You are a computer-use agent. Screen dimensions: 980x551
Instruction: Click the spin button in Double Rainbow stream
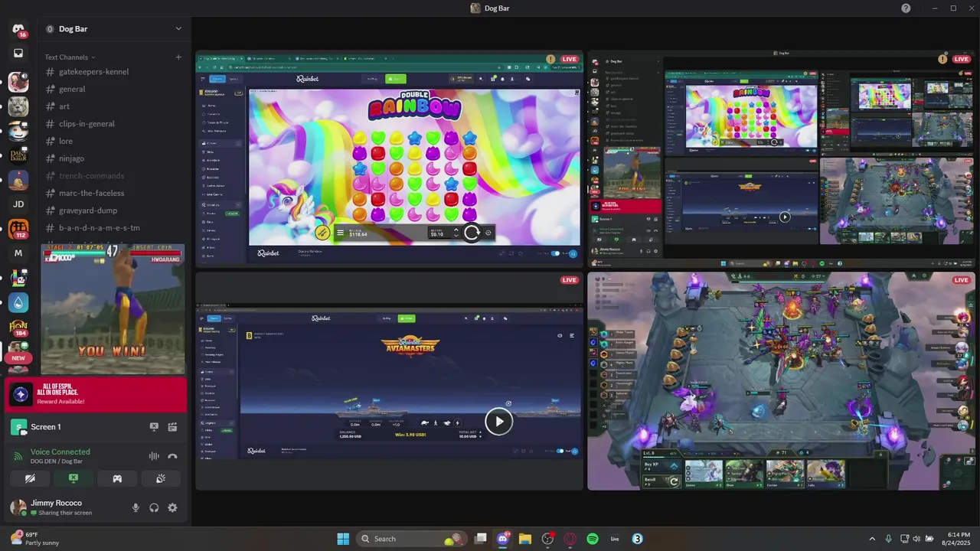point(472,233)
